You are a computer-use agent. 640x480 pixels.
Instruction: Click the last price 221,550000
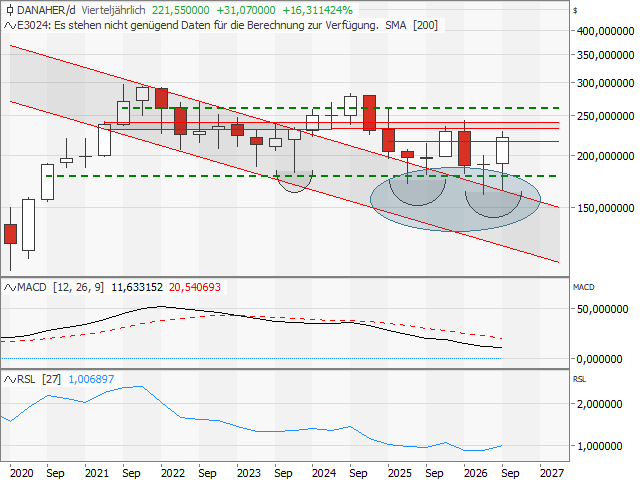point(180,10)
